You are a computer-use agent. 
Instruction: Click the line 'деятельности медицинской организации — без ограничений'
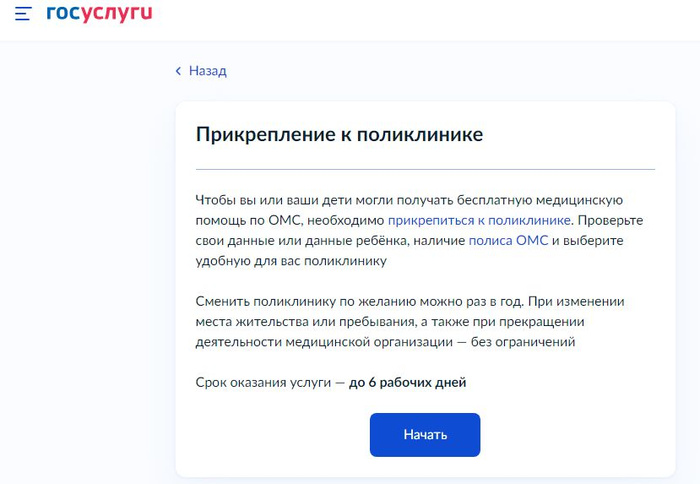(385, 341)
